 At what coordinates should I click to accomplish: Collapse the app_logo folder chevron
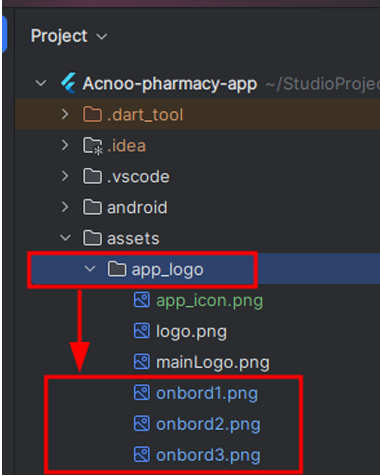(90, 269)
